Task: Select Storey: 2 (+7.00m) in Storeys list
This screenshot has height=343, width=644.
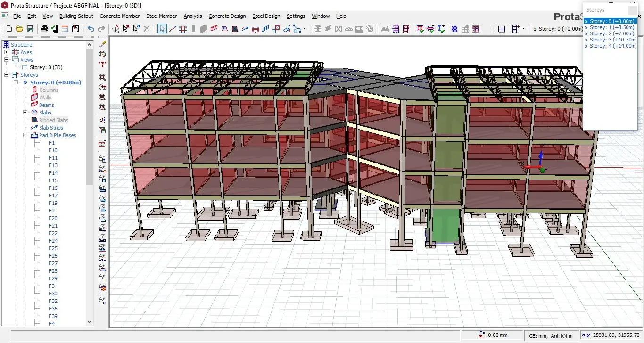Action: tap(611, 33)
